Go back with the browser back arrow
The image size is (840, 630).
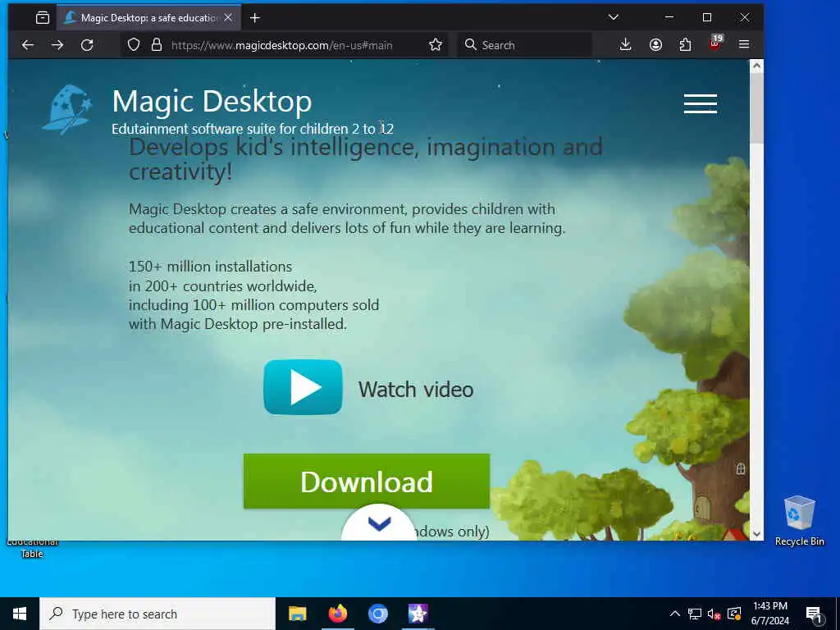click(28, 45)
